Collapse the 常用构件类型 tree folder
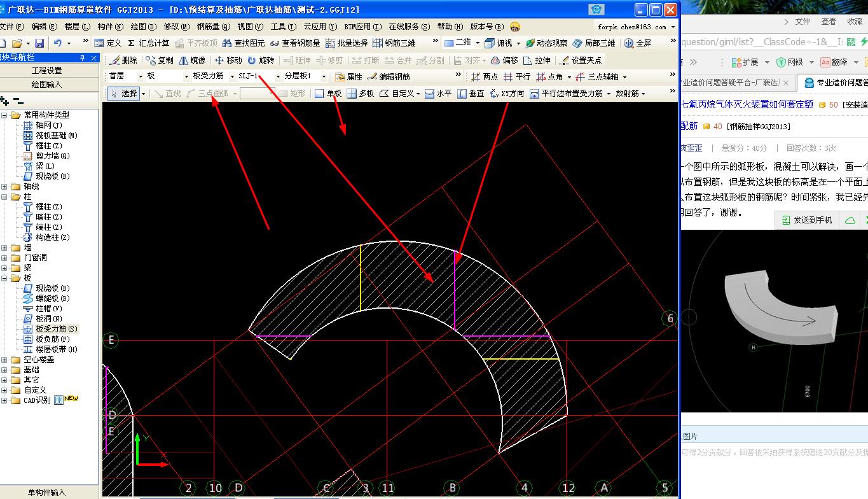 (x=4, y=115)
